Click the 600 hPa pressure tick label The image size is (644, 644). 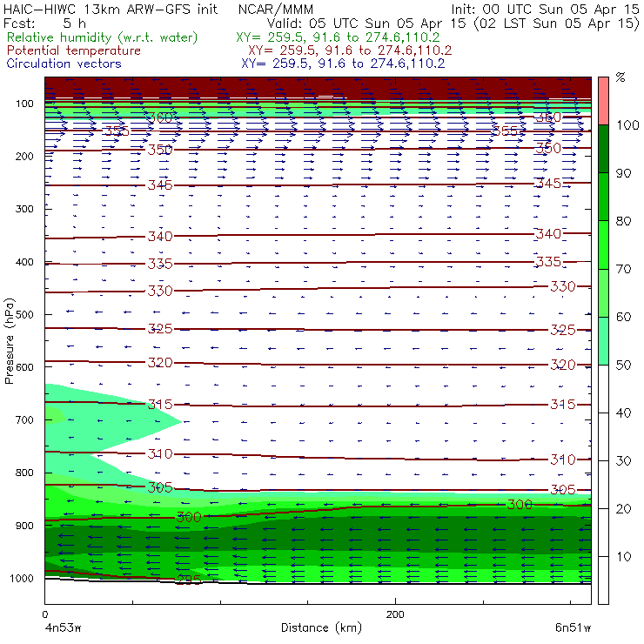[24, 367]
